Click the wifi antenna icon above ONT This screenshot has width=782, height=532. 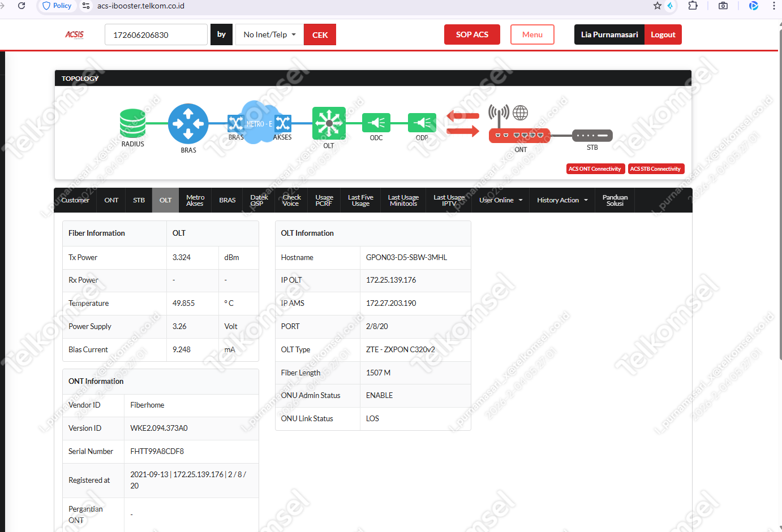[x=499, y=115]
